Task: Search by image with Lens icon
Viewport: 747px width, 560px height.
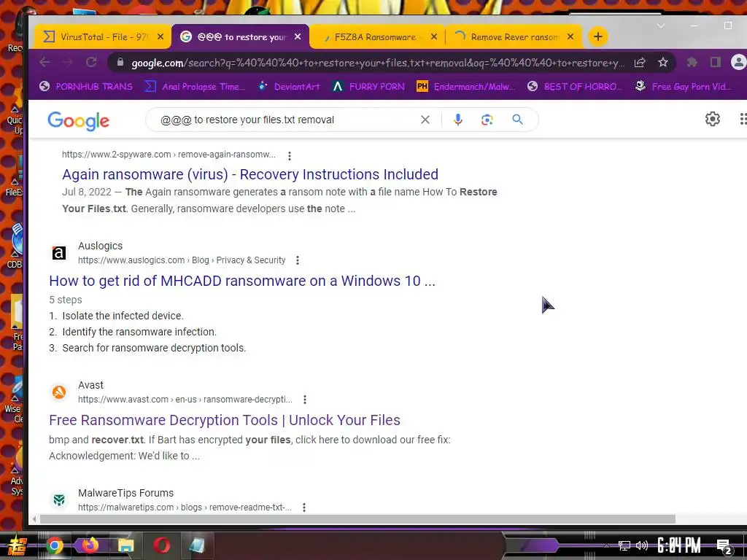Action: click(487, 120)
